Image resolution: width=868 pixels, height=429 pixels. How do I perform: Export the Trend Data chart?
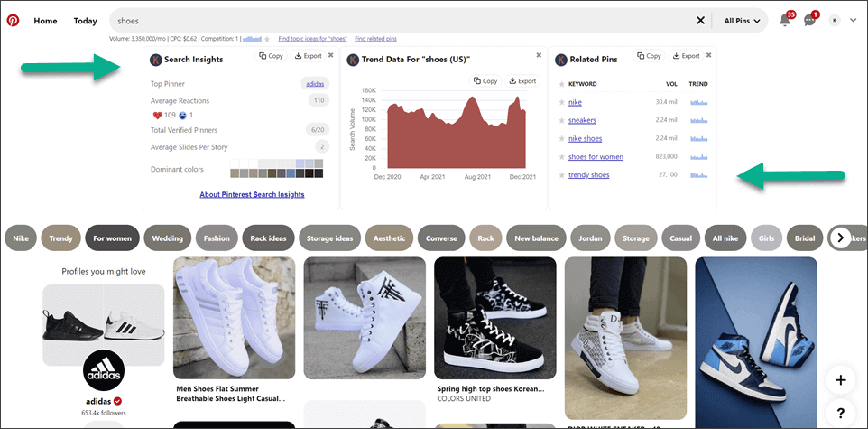(522, 81)
